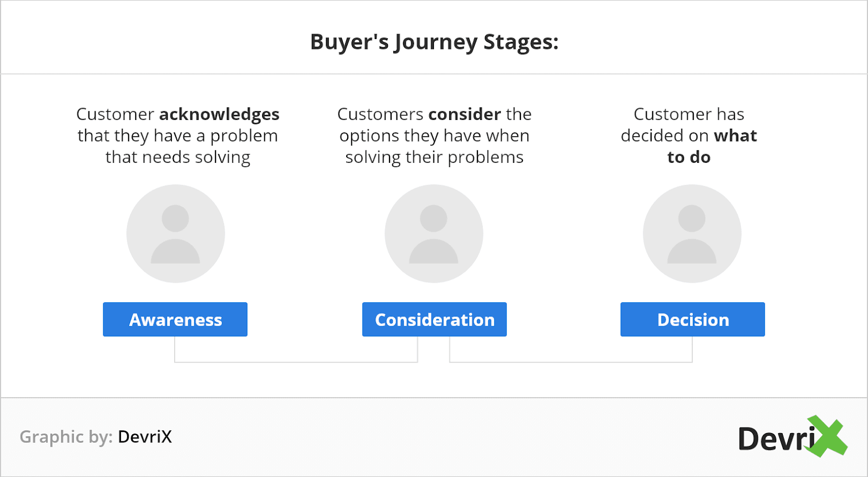Click 'options they have when' text line
868x477 pixels.
point(435,136)
